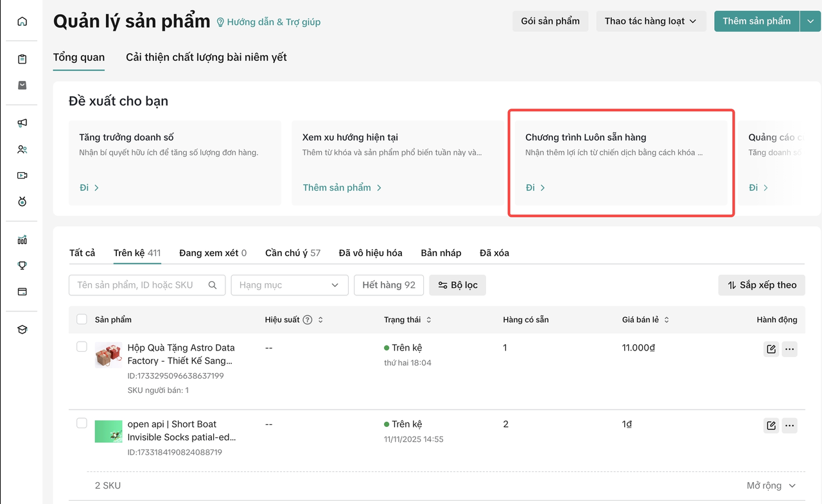
Task: Open the video camera live icon
Action: (22, 175)
